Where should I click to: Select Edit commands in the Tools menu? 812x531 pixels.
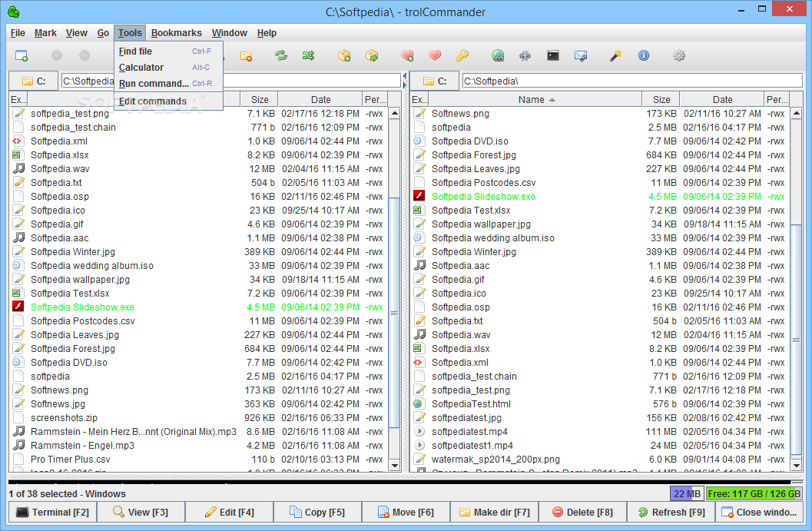[169, 101]
